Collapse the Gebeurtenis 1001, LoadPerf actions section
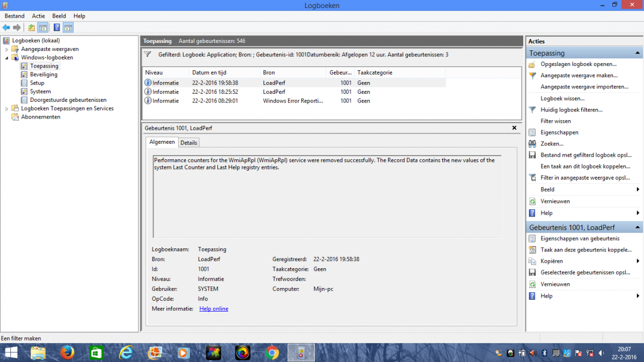644x362 pixels. coord(637,227)
